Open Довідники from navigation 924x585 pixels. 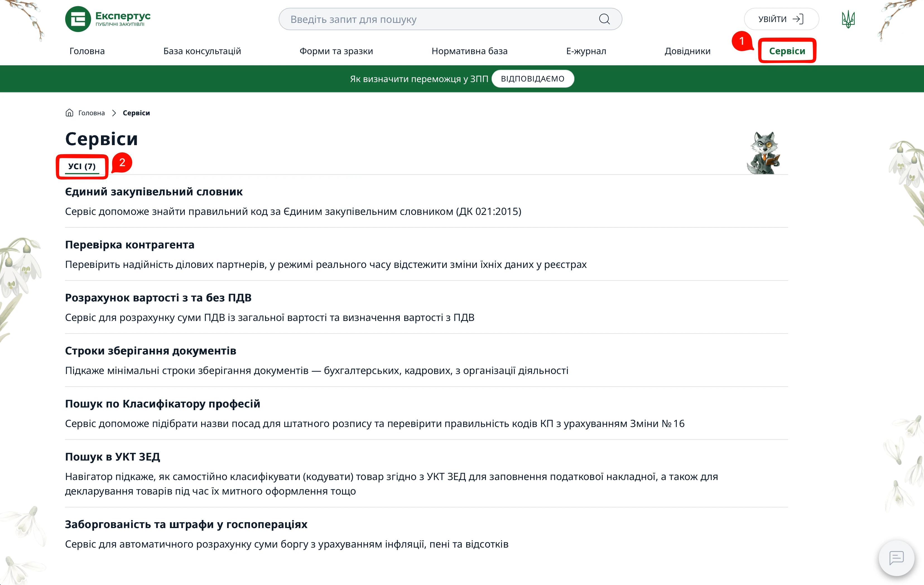click(688, 51)
